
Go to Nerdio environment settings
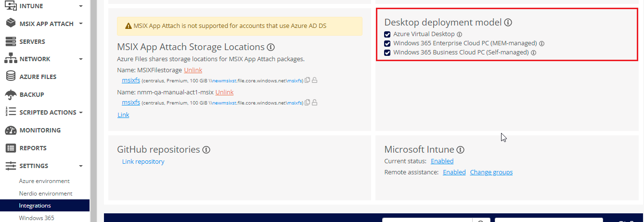pyautogui.click(x=46, y=194)
